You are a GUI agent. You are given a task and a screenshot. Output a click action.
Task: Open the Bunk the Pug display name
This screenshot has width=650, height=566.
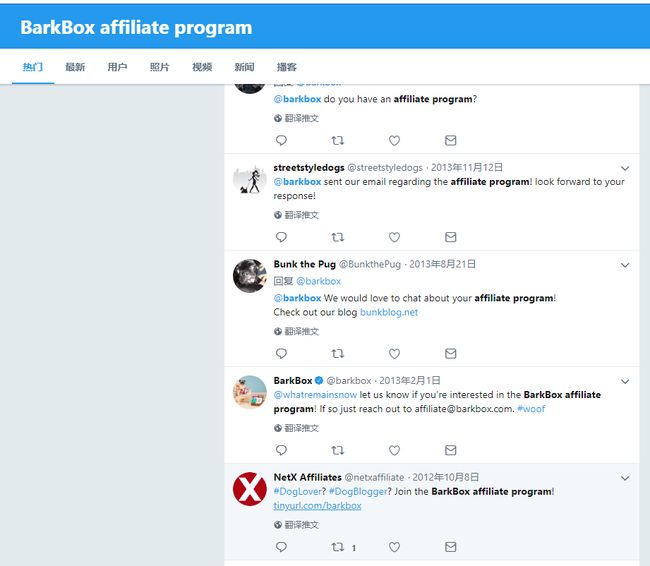[x=305, y=264]
